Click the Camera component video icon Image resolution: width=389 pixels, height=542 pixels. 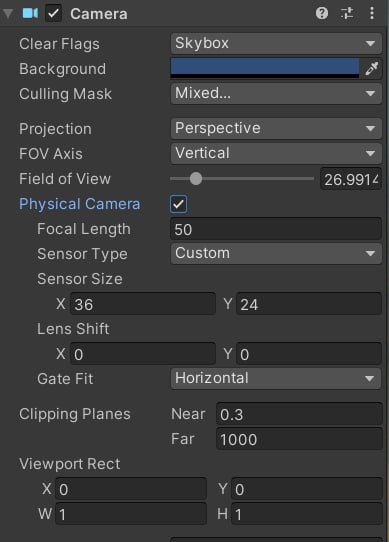point(30,13)
